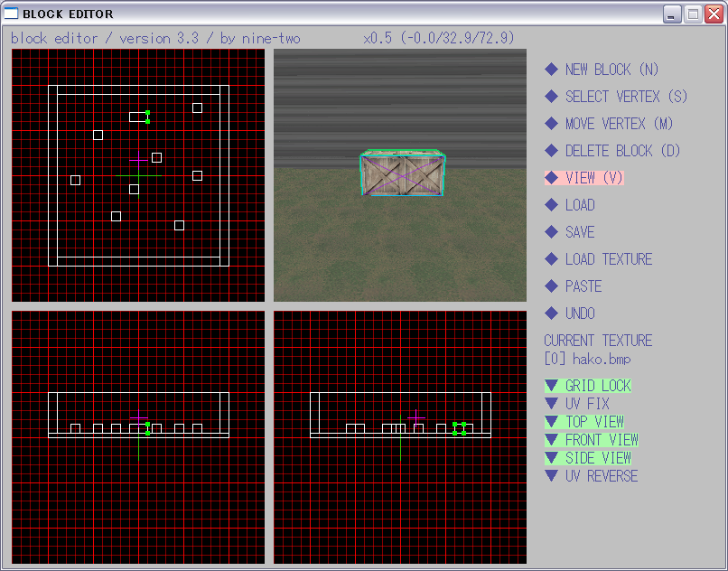Click the diamond icon next to SAVE
This screenshot has width=728, height=571.
(x=551, y=232)
